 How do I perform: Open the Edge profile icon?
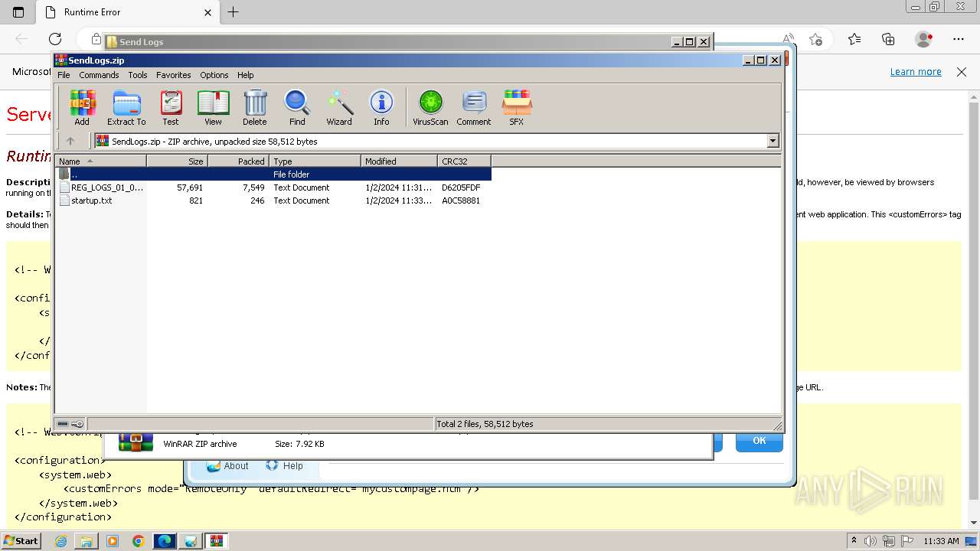pos(924,39)
